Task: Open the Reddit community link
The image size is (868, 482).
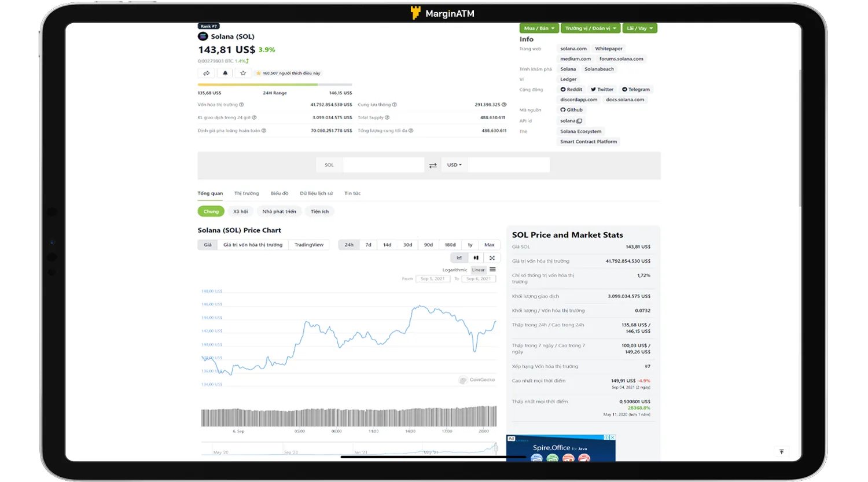Action: 571,90
